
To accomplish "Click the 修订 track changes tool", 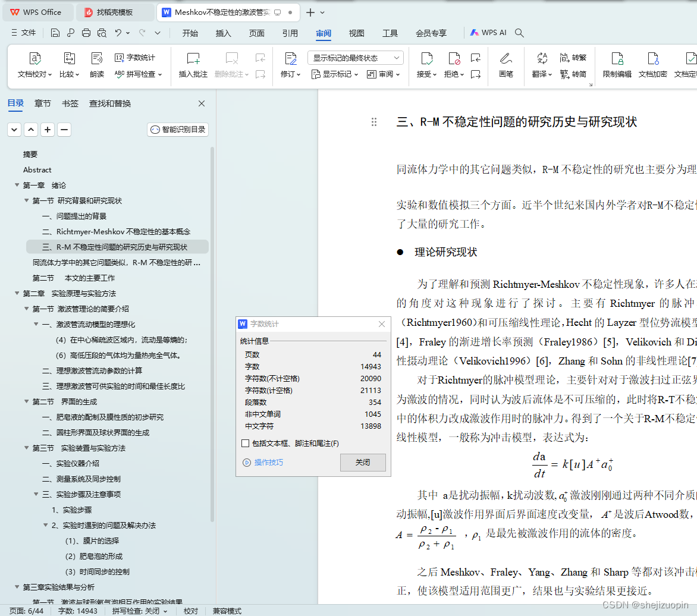I will point(291,65).
